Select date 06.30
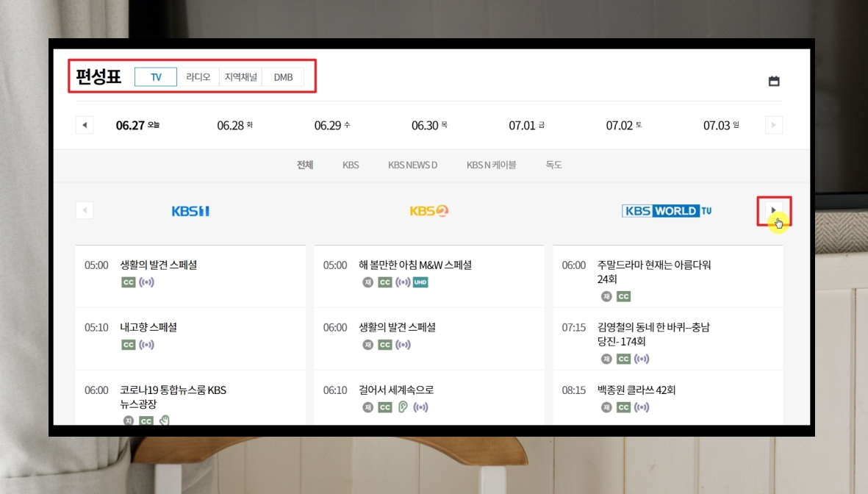 pos(429,126)
